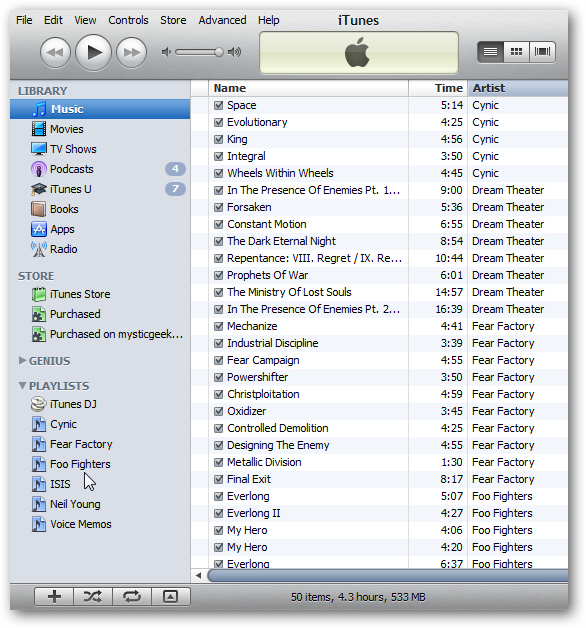Select the song The Dark Eternal Night
Viewport: 586px width, 628px height.
(x=380, y=241)
